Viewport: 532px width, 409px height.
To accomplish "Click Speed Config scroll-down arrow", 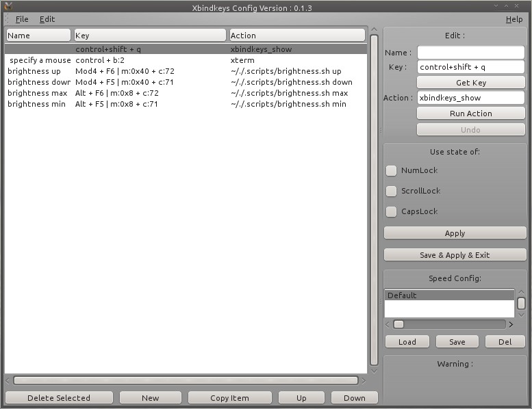I will point(521,315).
